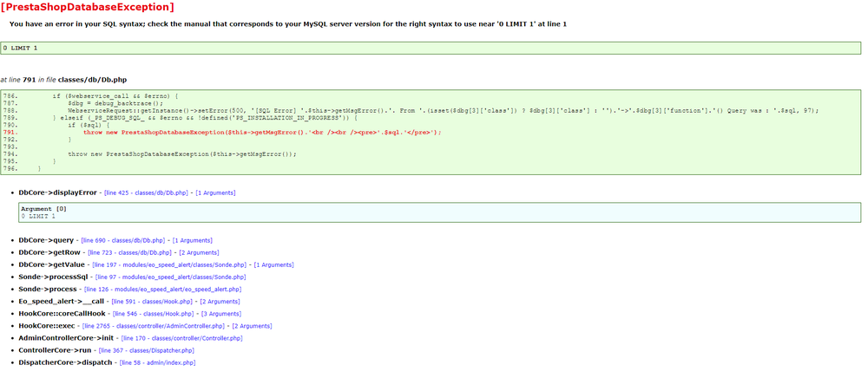Open line 126 eo_speed_alert.php link

point(163,290)
